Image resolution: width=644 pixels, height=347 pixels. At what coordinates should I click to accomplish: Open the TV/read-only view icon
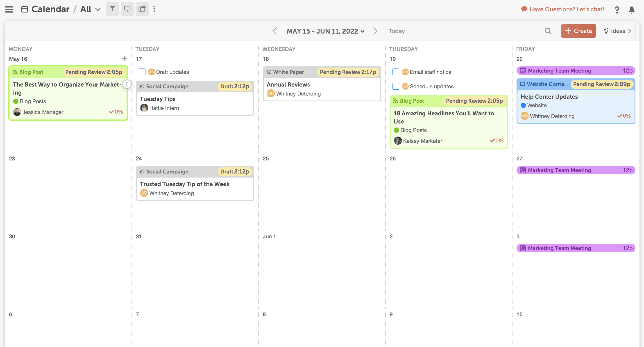click(x=127, y=9)
